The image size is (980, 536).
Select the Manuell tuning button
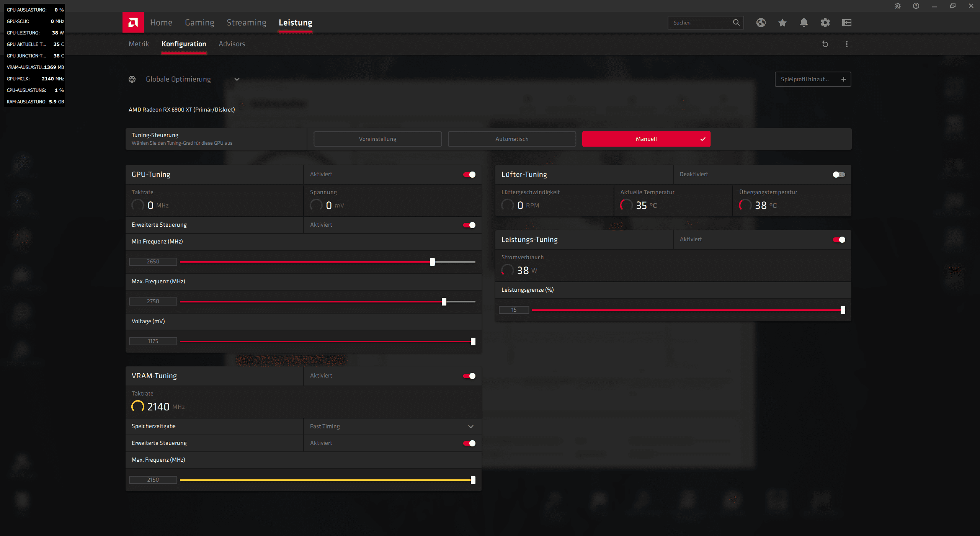[646, 139]
